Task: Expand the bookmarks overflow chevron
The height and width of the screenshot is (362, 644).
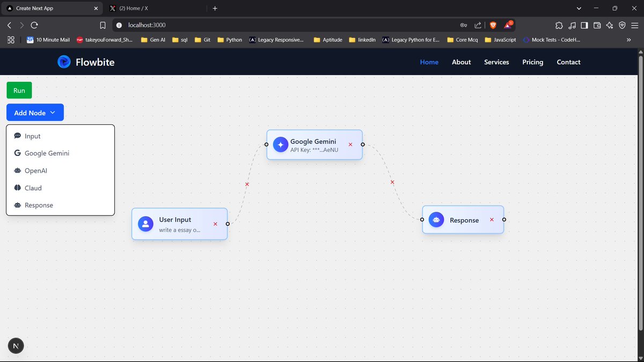Action: [629, 40]
